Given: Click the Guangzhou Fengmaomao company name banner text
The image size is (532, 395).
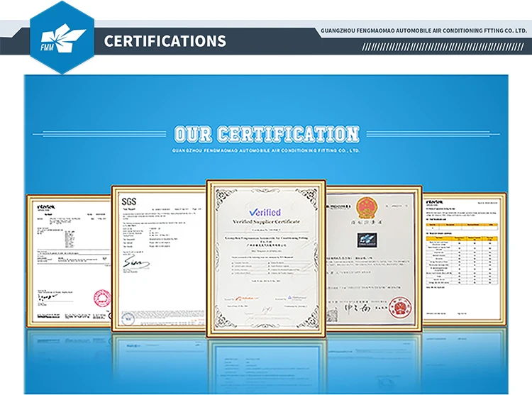Looking at the screenshot, I should point(423,30).
